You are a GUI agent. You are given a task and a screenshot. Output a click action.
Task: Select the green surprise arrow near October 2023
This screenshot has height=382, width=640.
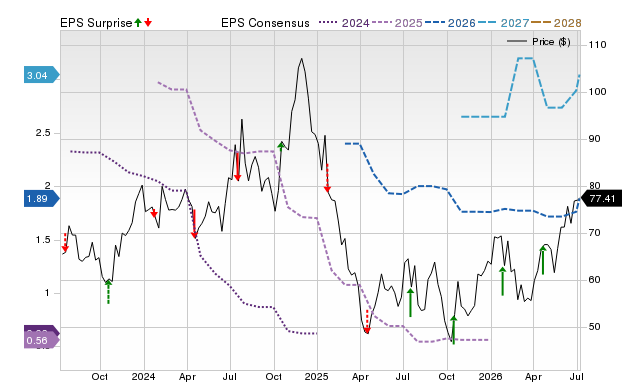pos(108,292)
